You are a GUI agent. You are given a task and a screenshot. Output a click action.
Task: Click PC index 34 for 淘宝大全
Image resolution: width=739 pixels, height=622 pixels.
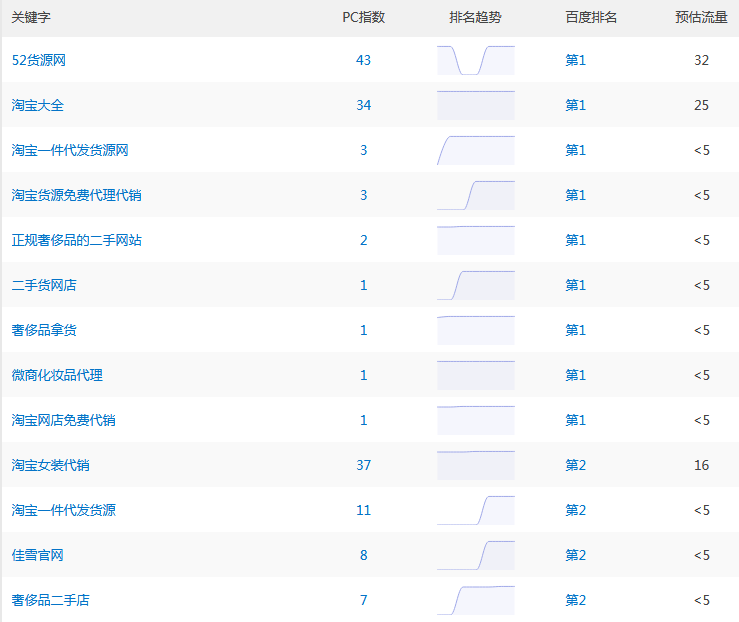click(363, 105)
